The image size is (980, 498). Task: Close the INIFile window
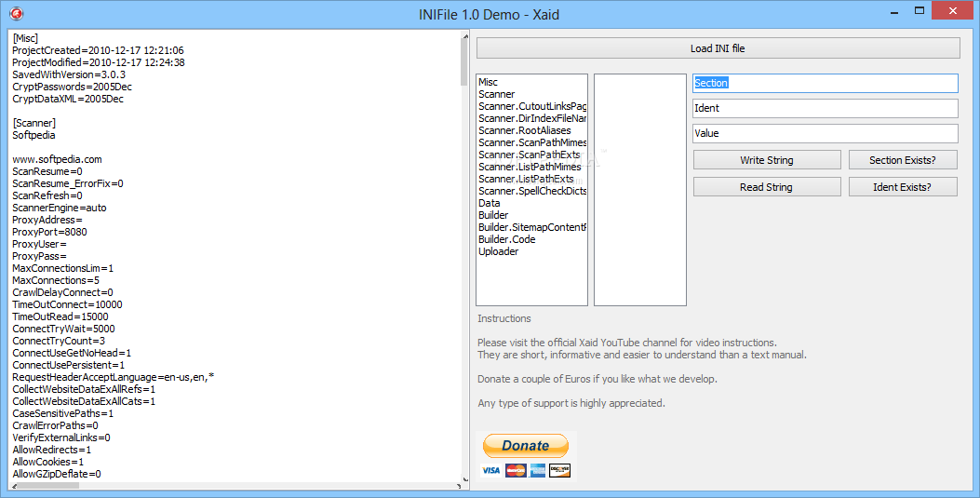pos(952,10)
